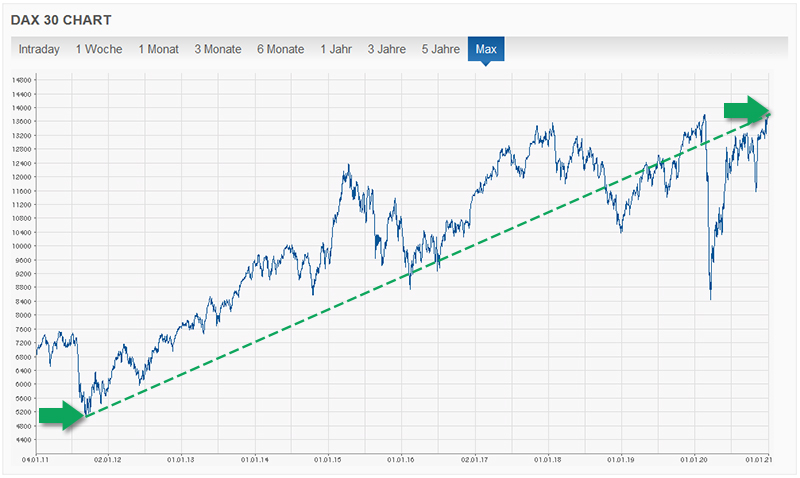Click the 04.01.11 start date label

point(35,460)
